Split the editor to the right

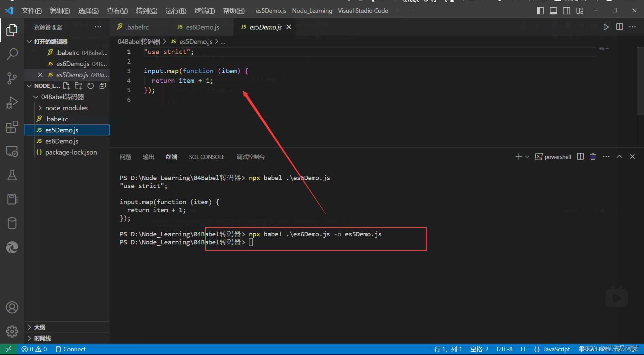click(x=620, y=27)
